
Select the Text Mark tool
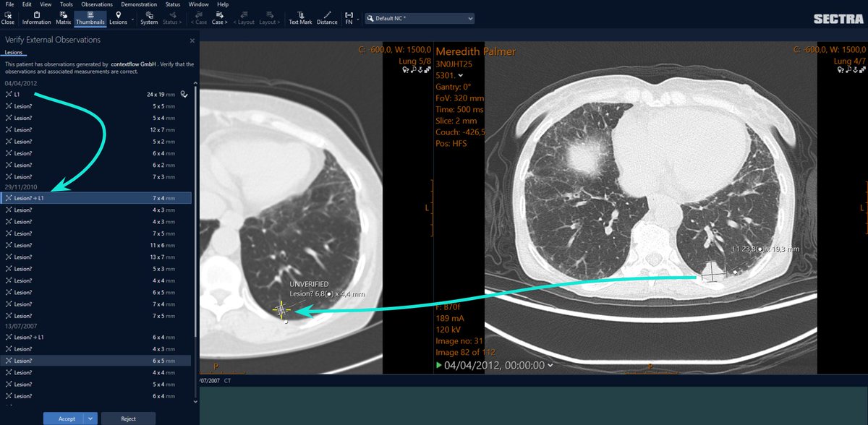click(x=300, y=17)
